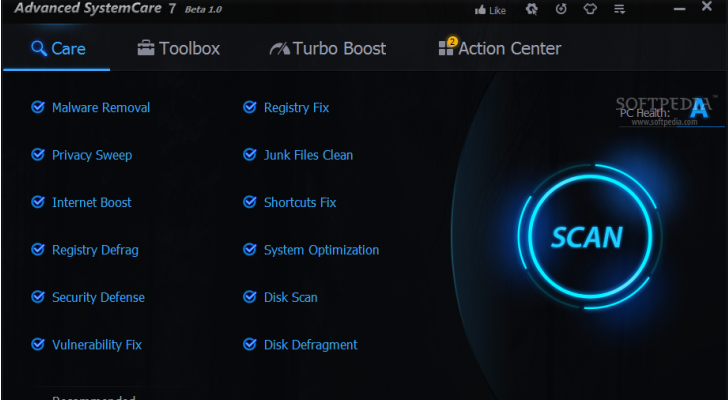
Task: Click the PC Health grade A
Action: [699, 109]
